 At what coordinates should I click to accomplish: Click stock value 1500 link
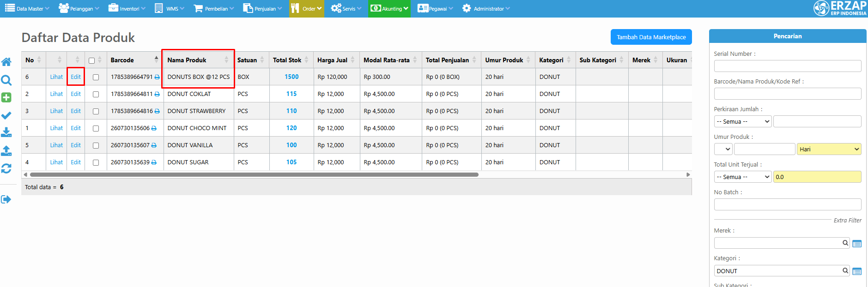pyautogui.click(x=291, y=77)
